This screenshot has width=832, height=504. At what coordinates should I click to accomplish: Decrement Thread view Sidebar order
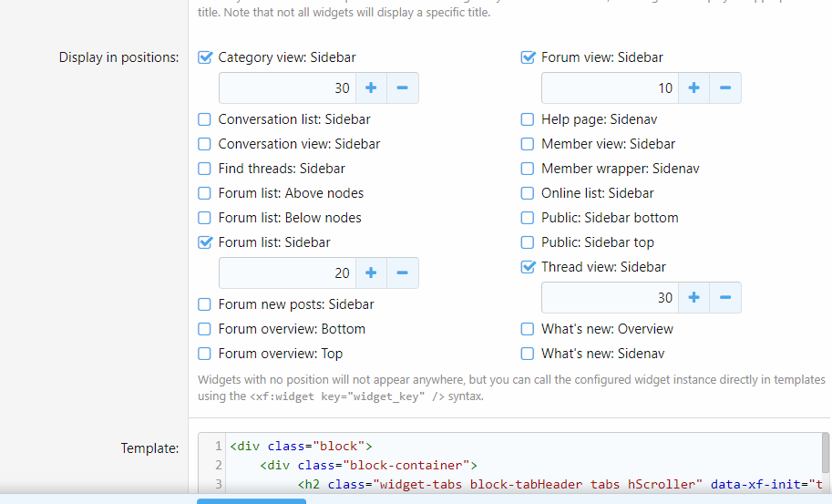pos(725,298)
